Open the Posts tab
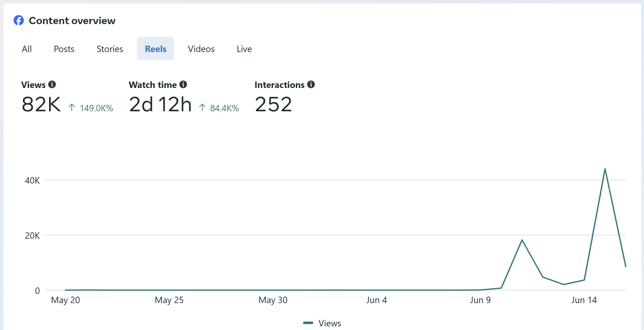 pyautogui.click(x=64, y=49)
